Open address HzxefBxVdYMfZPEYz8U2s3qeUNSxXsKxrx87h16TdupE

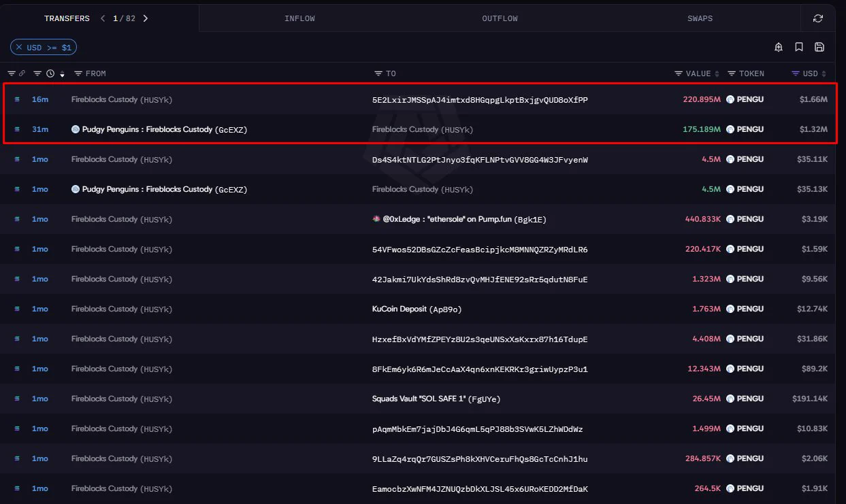coord(480,339)
